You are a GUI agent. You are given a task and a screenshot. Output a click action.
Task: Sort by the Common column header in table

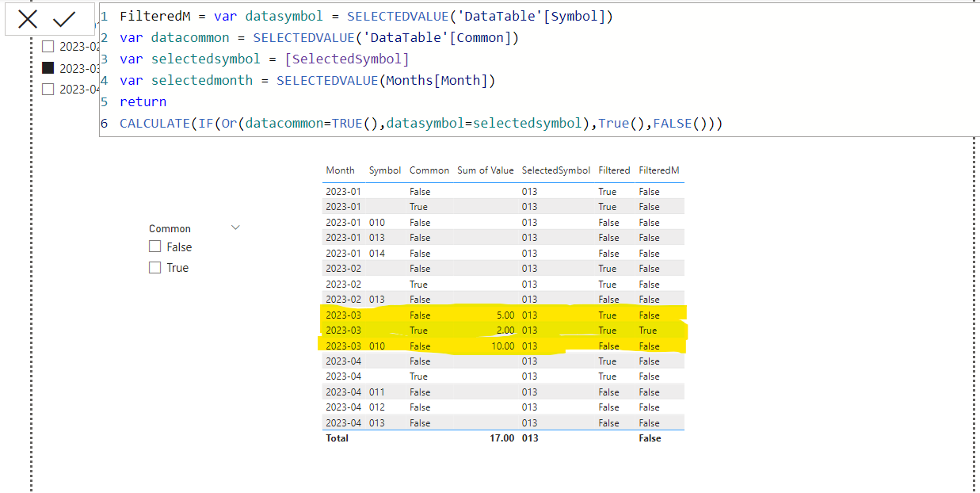(429, 170)
